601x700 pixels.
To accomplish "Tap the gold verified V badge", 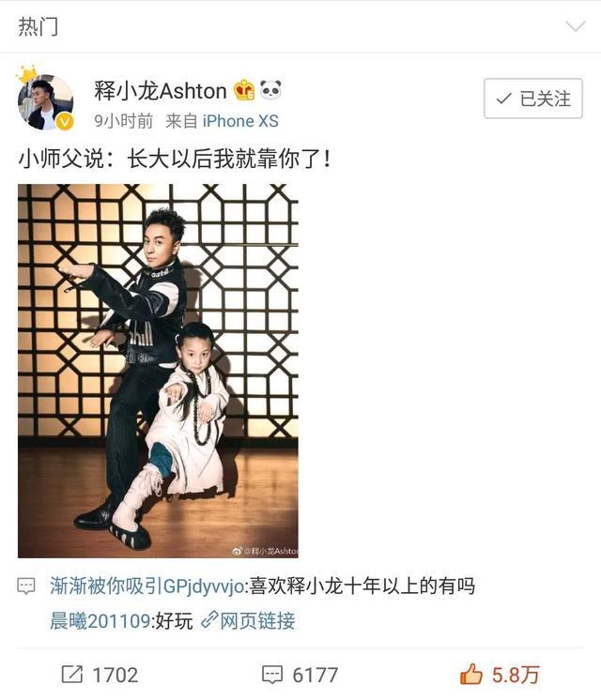I will (x=65, y=121).
